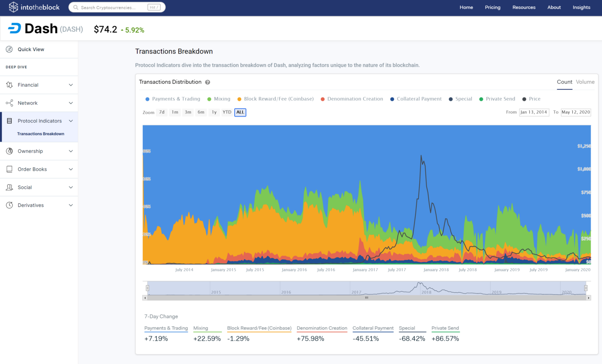Click the +22.59% Mixing change value
Screen dimensions: 602x364
207,339
